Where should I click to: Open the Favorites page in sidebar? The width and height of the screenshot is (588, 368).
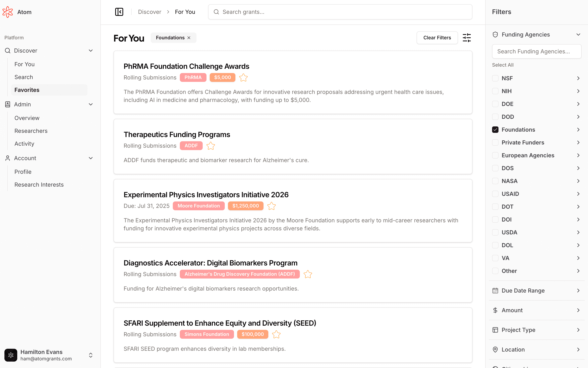pos(27,90)
